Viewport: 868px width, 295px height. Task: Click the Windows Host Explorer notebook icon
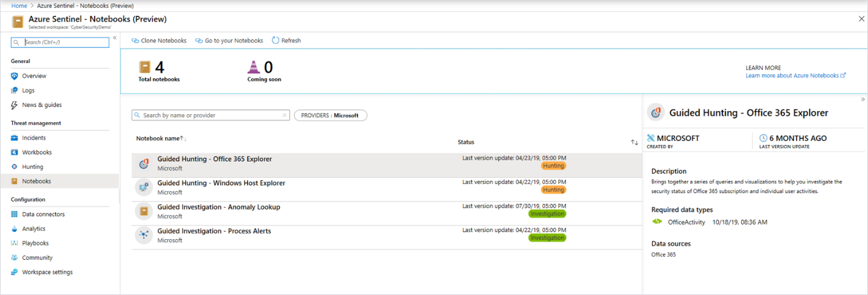pyautogui.click(x=144, y=187)
